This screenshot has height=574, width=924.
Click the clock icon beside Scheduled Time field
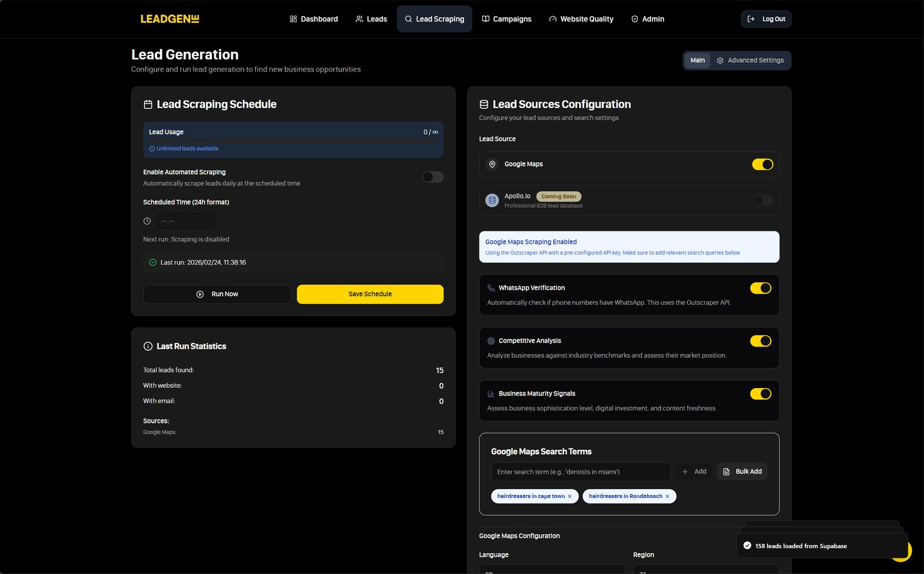click(147, 221)
